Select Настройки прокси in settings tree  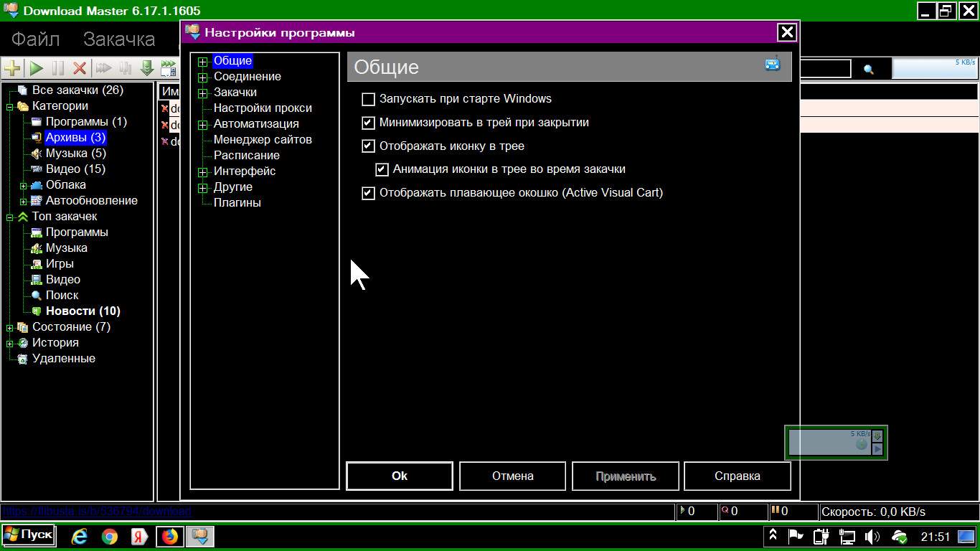263,108
